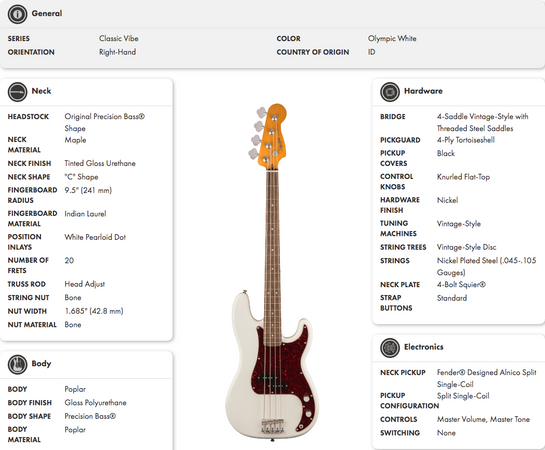545x450 pixels.
Task: Click the Hardware section heading
Action: 423,91
